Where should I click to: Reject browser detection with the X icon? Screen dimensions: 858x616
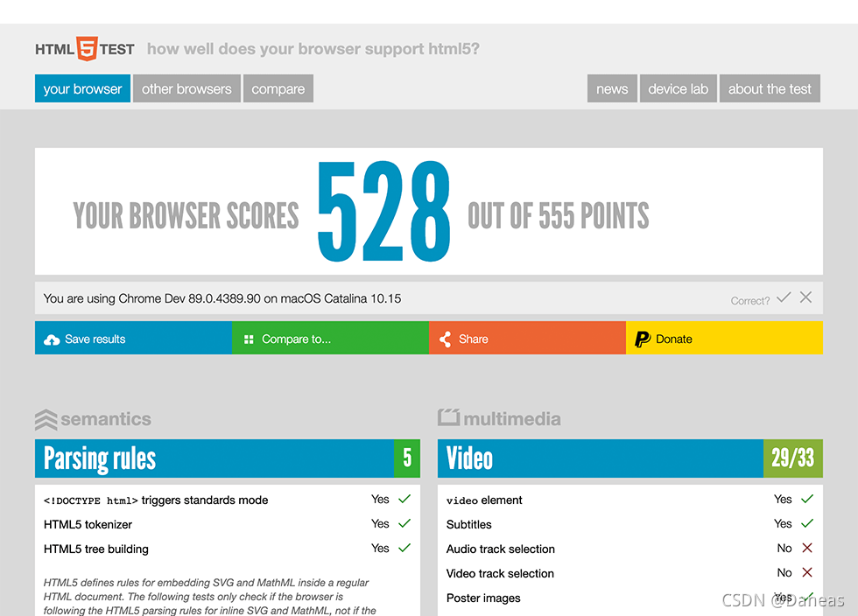805,297
